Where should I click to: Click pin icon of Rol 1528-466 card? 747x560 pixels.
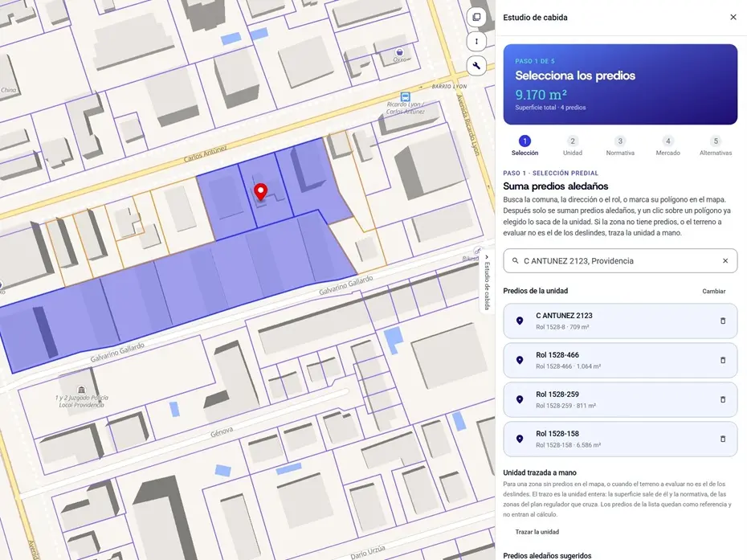coord(520,360)
